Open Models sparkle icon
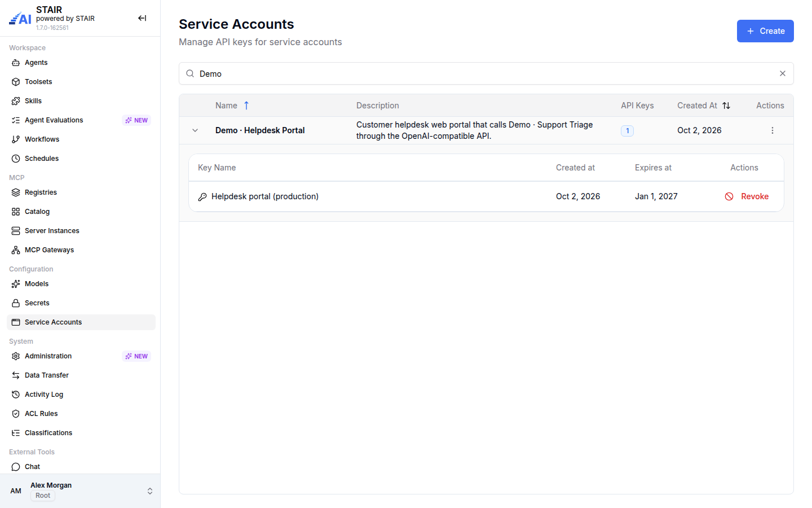The width and height of the screenshot is (812, 508). coord(16,284)
